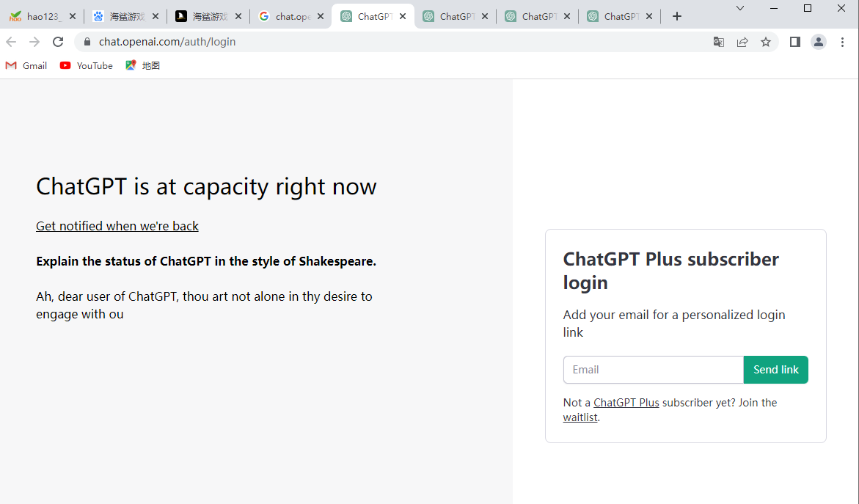This screenshot has height=504, width=859.
Task: Click the Shakespeare prompt bold text
Action: pyautogui.click(x=206, y=261)
